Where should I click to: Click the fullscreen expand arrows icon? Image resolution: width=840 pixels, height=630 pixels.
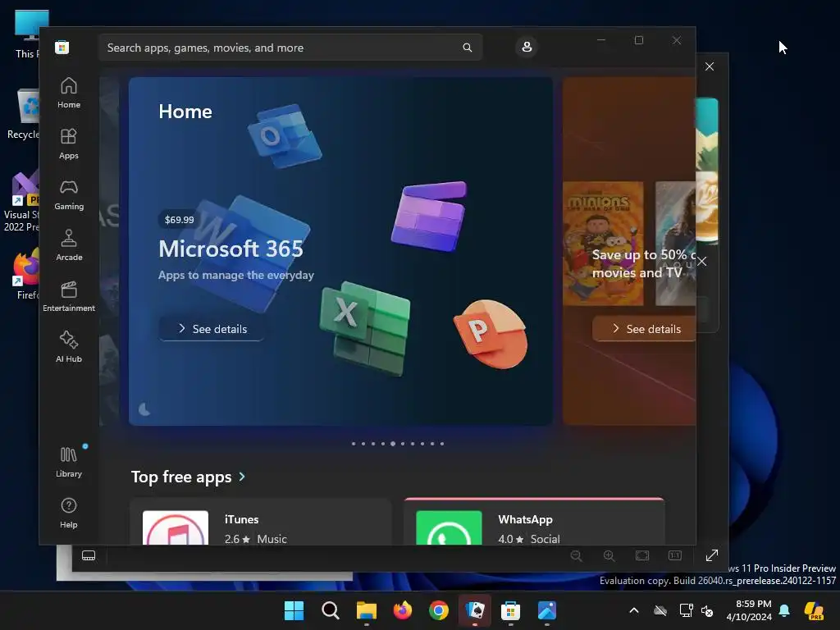pyautogui.click(x=711, y=555)
